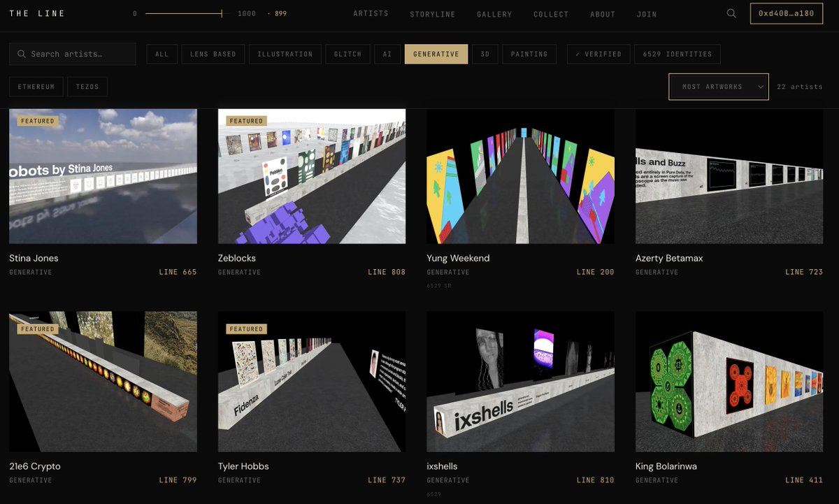The width and height of the screenshot is (839, 504).
Task: Click the Stina Jones artist name
Action: click(34, 258)
